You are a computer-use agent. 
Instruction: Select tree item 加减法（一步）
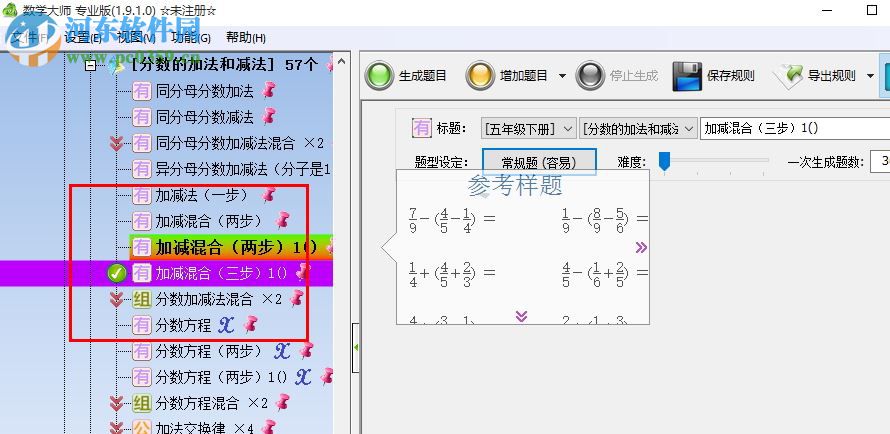click(x=202, y=196)
